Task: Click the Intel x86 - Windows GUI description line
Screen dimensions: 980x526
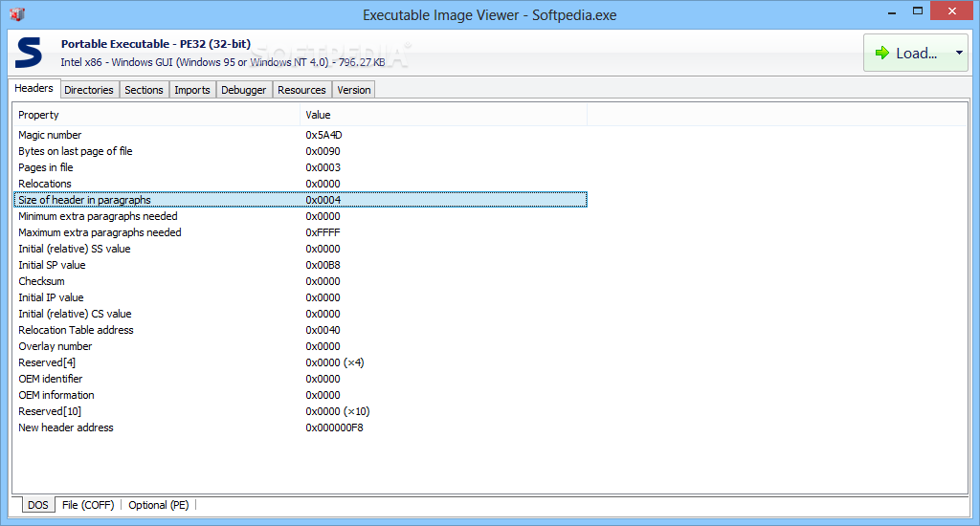Action: 222,62
